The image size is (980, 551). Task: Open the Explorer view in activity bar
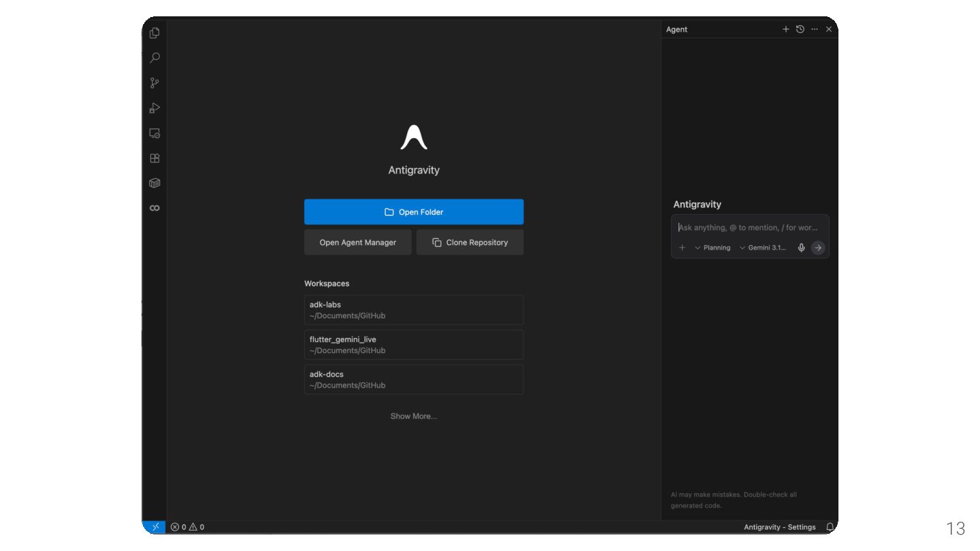pos(154,33)
